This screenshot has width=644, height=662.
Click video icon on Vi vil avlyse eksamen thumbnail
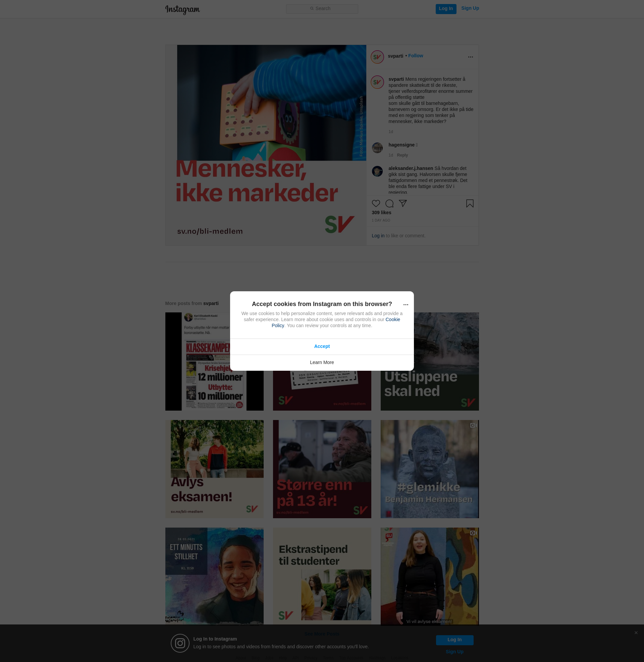473,533
